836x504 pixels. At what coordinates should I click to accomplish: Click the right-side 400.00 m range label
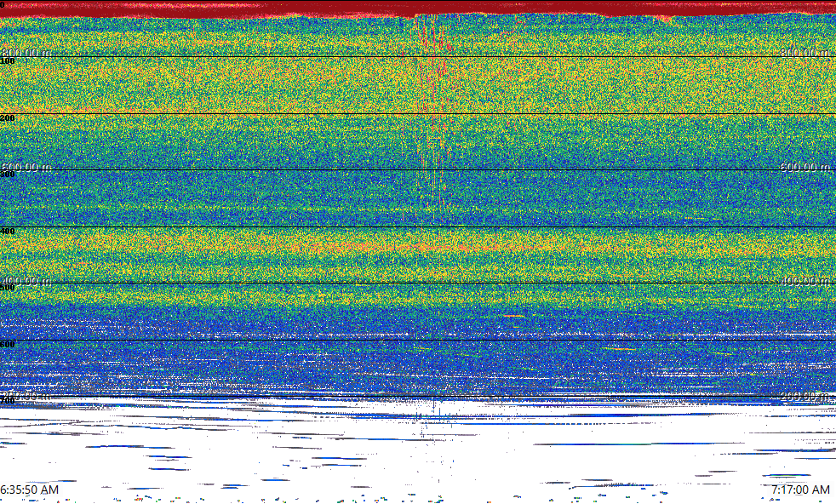[x=805, y=281]
